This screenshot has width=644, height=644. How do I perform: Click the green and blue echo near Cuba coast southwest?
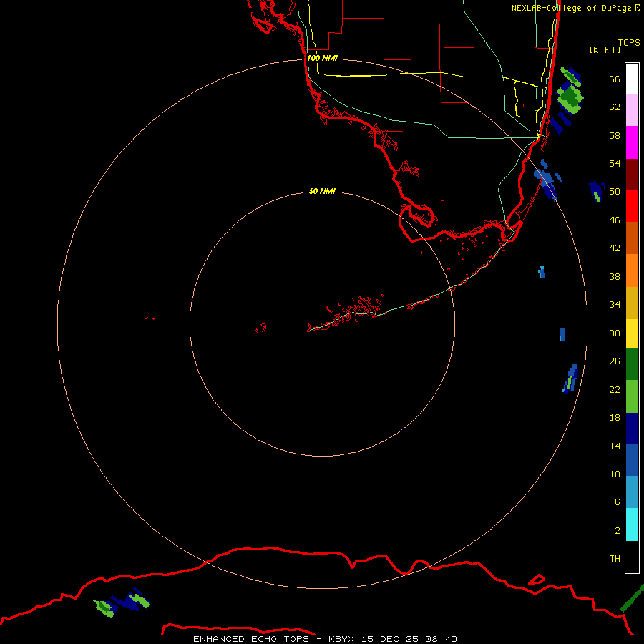coord(122,602)
